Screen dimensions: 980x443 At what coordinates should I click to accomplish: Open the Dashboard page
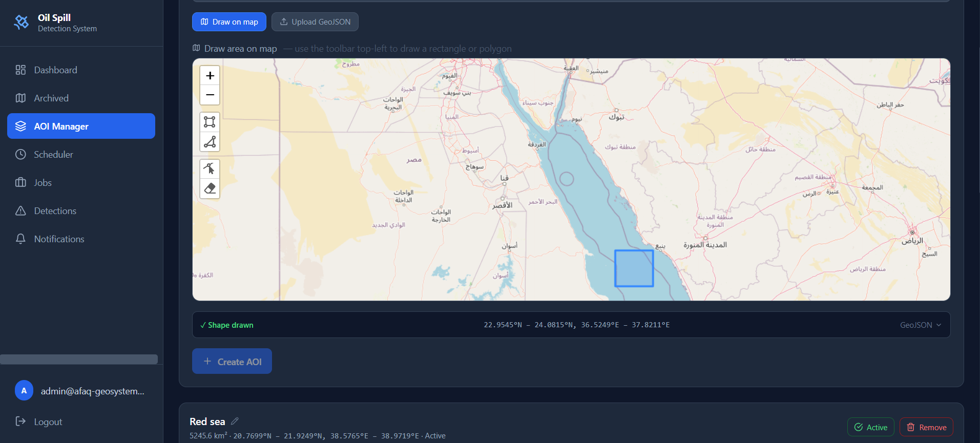(x=81, y=70)
